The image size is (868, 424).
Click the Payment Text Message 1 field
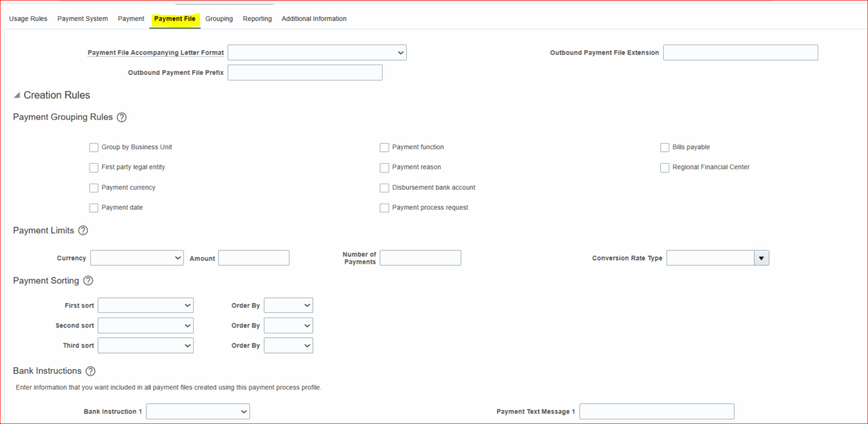(656, 411)
